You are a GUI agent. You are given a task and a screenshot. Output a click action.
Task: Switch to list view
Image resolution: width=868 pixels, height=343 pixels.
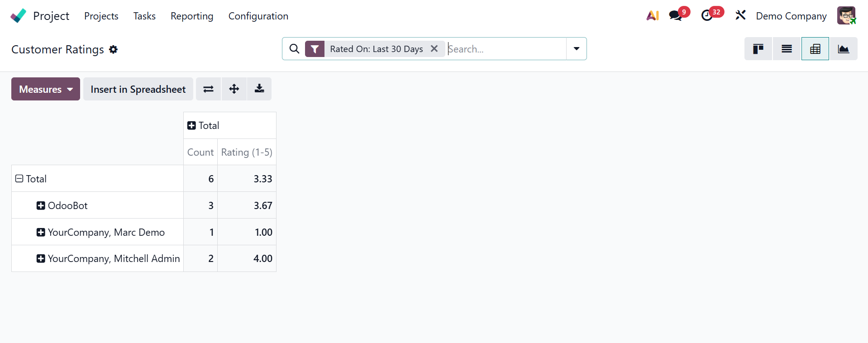coord(787,49)
